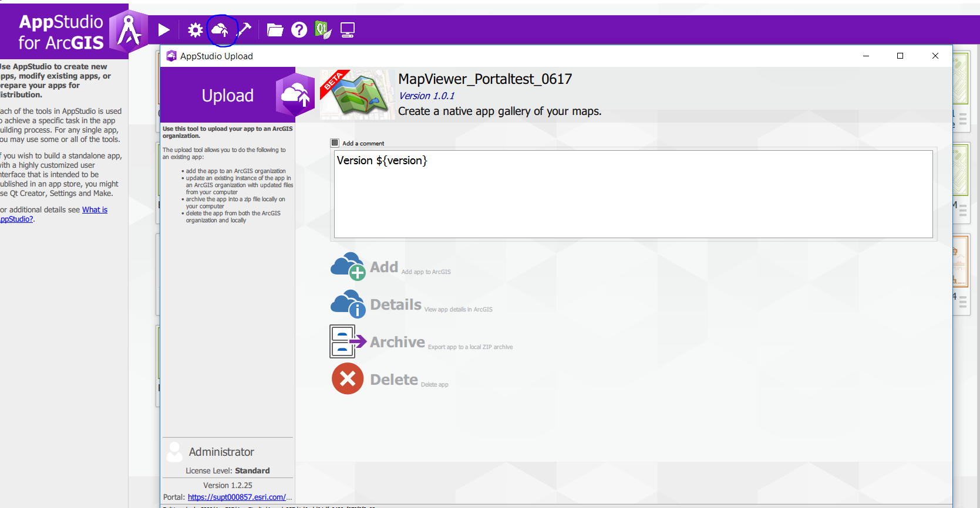The image size is (980, 508).
Task: Minimize the AppStudio Upload window
Action: pyautogui.click(x=866, y=56)
